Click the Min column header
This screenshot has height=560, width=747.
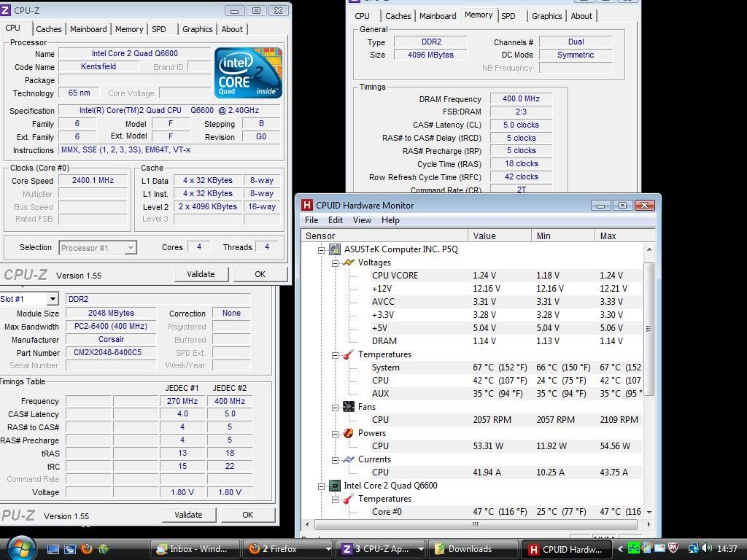pos(563,236)
